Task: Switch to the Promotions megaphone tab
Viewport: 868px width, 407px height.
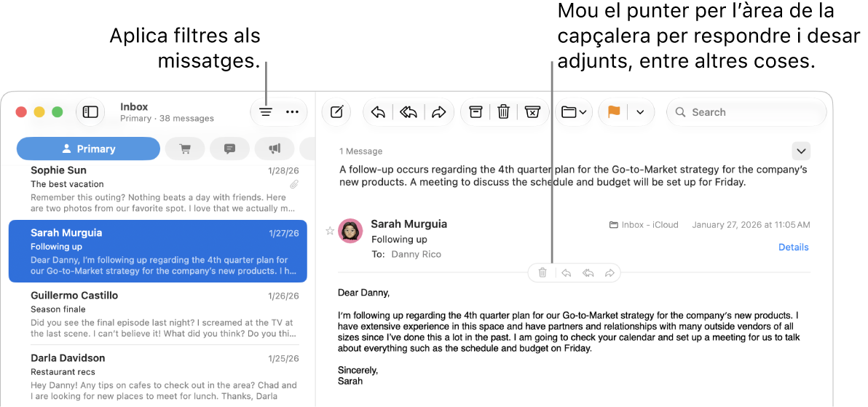Action: pyautogui.click(x=275, y=149)
